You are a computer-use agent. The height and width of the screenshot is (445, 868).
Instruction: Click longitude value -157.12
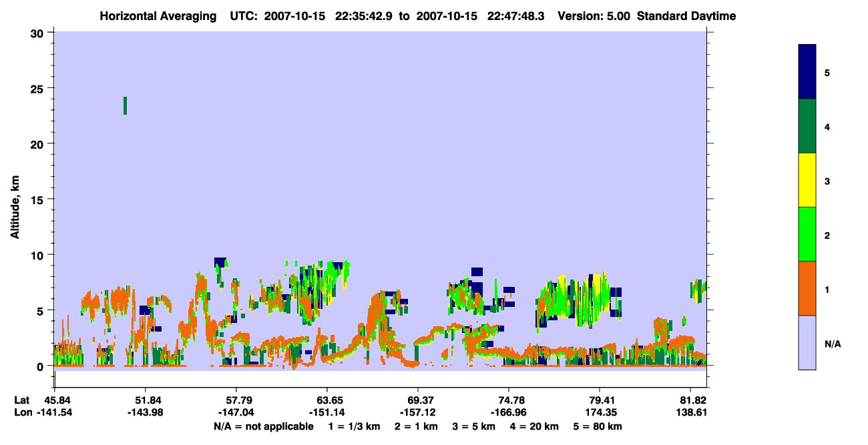tap(418, 412)
